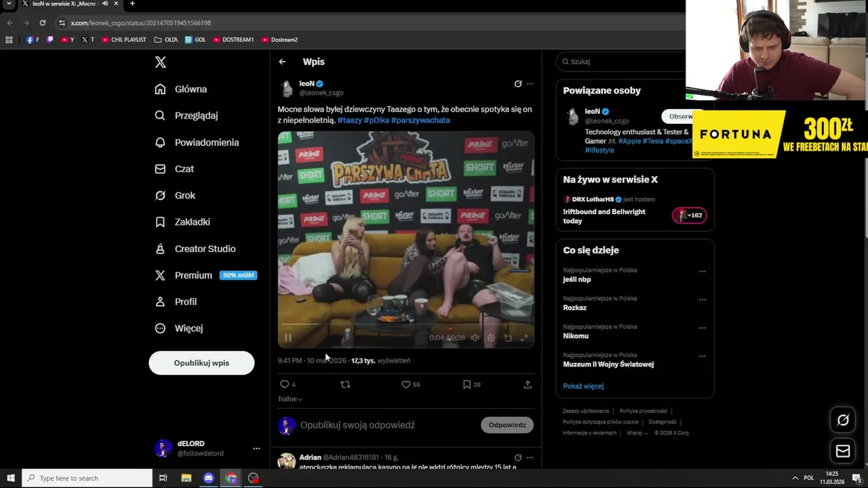Open browser apps grid icon
Viewport: 868px width, 488px height.
[9, 40]
